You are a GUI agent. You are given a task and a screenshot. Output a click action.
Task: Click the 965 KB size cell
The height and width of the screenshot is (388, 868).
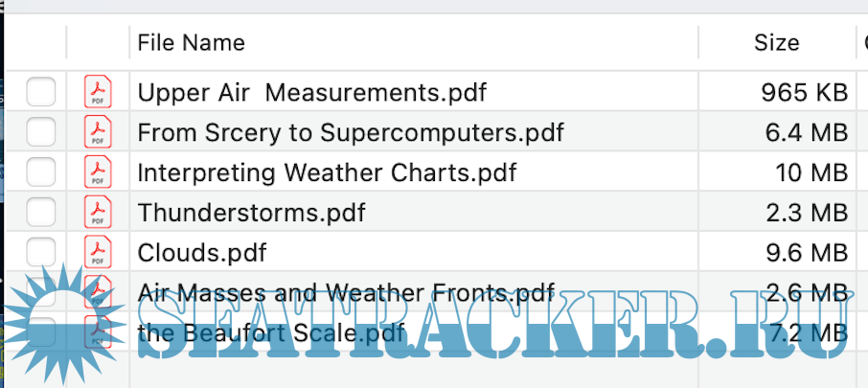[x=804, y=93]
